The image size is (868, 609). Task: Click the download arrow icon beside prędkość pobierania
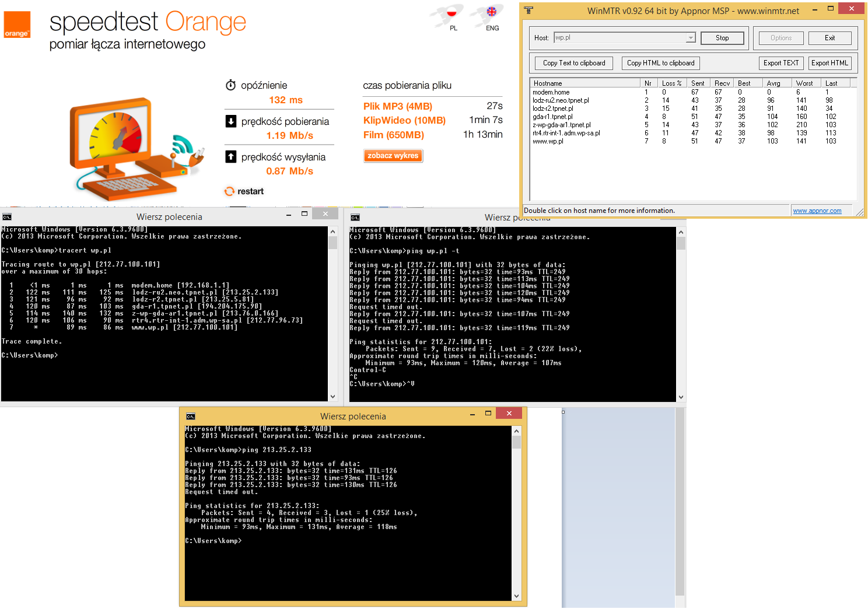click(x=231, y=121)
